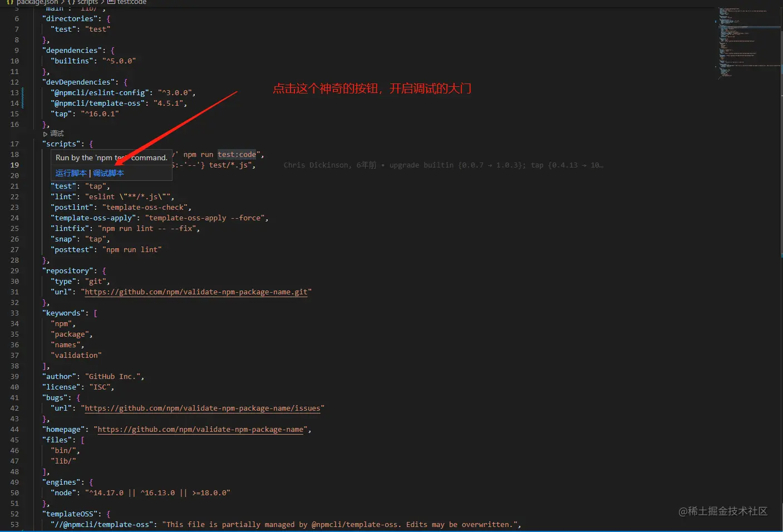Click line number 29 in the gutter
The height and width of the screenshot is (532, 783).
pyautogui.click(x=14, y=271)
